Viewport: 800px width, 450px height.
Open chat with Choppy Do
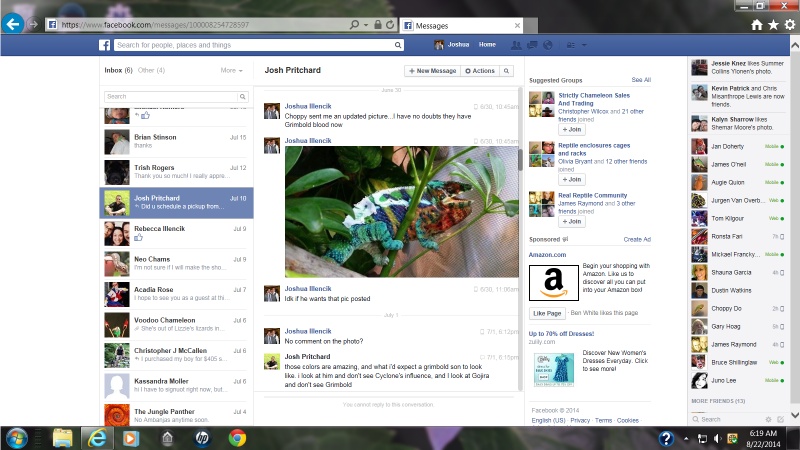(738, 309)
